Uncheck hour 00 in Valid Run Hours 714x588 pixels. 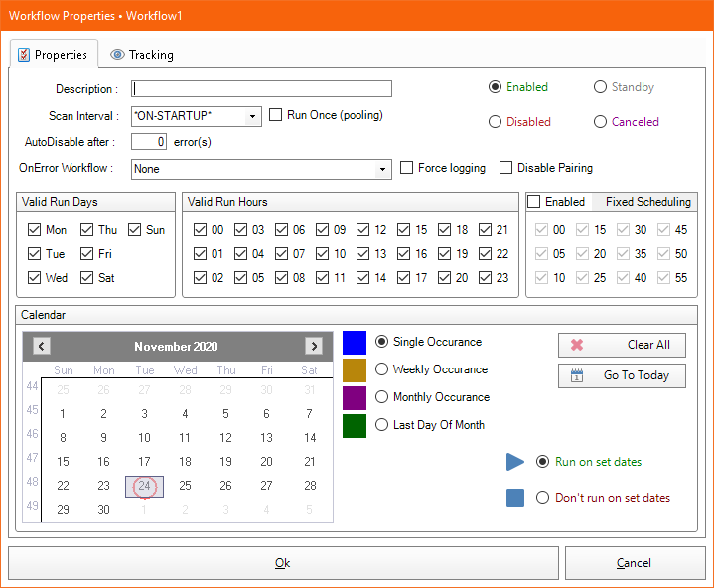[x=200, y=230]
